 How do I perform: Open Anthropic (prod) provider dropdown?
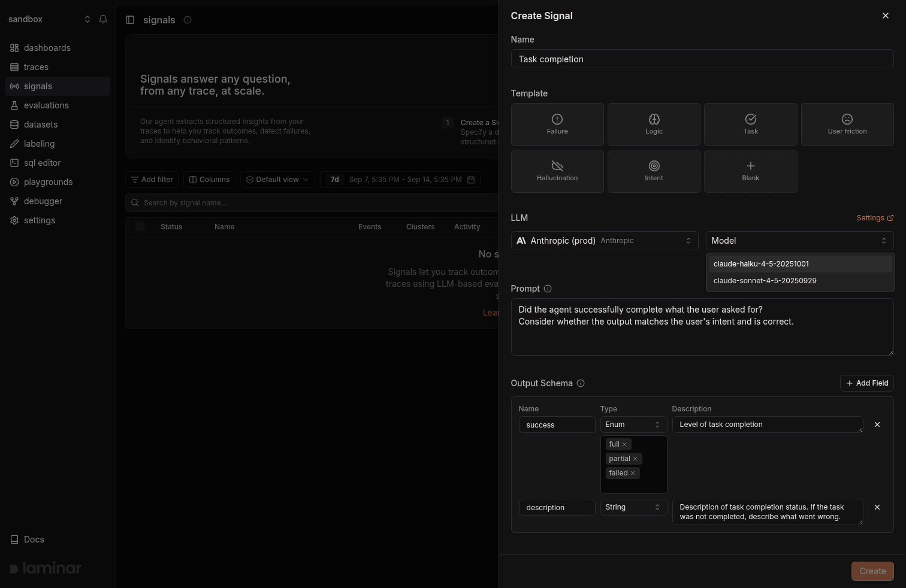pyautogui.click(x=605, y=241)
